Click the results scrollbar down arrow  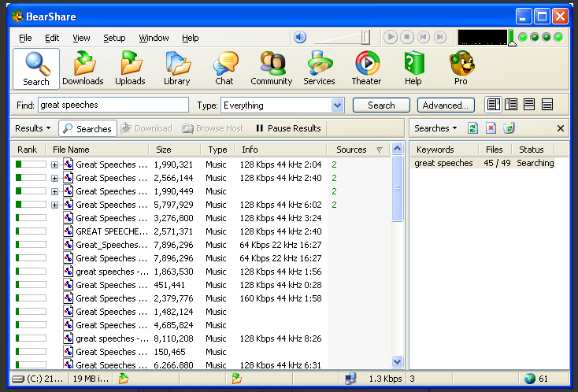tap(397, 361)
